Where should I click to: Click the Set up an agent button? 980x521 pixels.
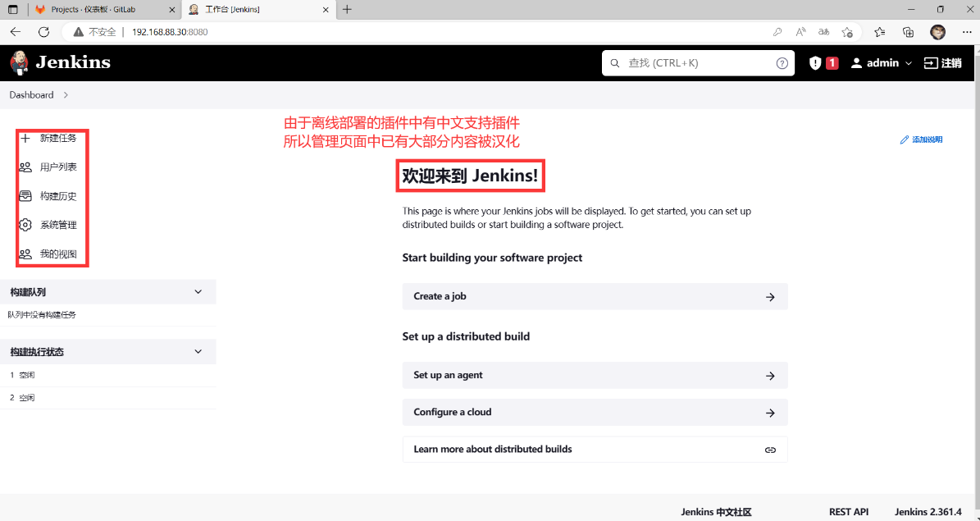(x=595, y=375)
